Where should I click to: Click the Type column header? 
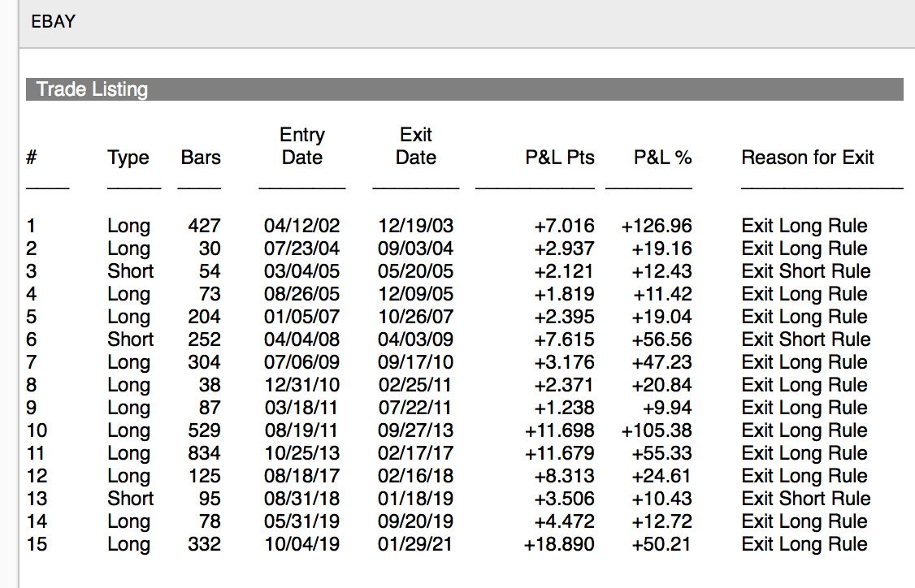(128, 158)
